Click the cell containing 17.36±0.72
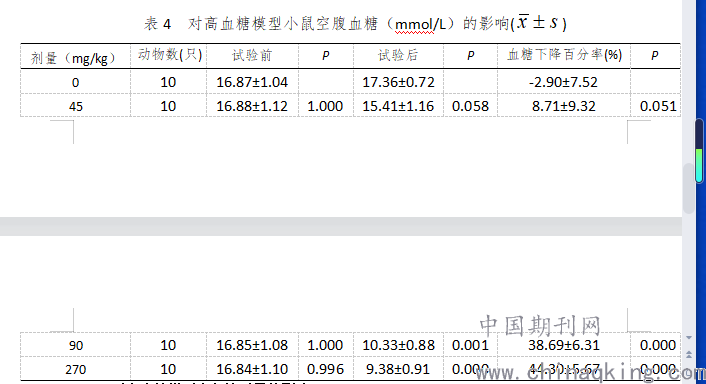 pos(398,82)
